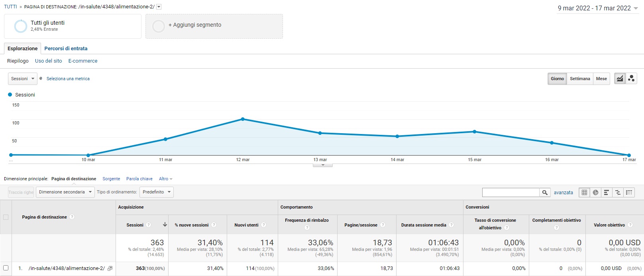Check the box for row 1 alimentazione-2

point(6,268)
